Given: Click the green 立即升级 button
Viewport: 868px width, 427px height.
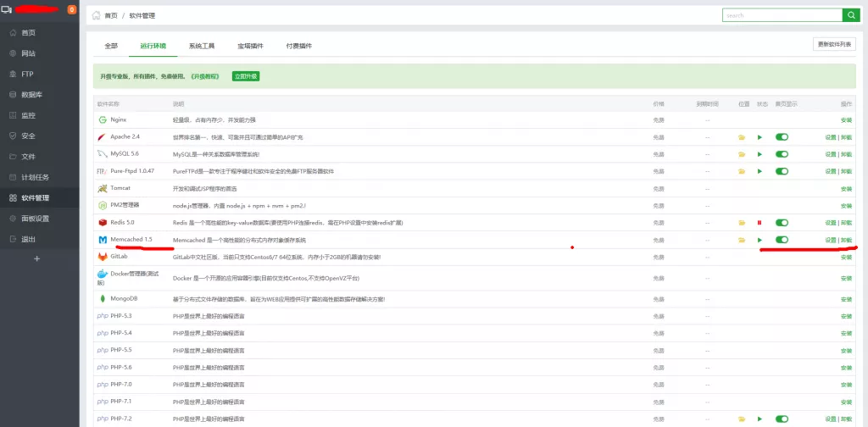Looking at the screenshot, I should (x=246, y=76).
